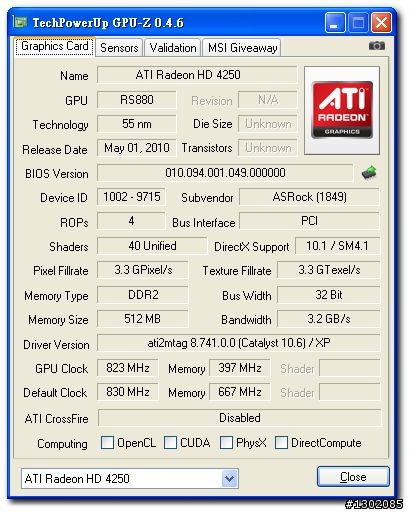Click default Memory clock 667 MHz
The height and width of the screenshot is (512, 410).
240,392
